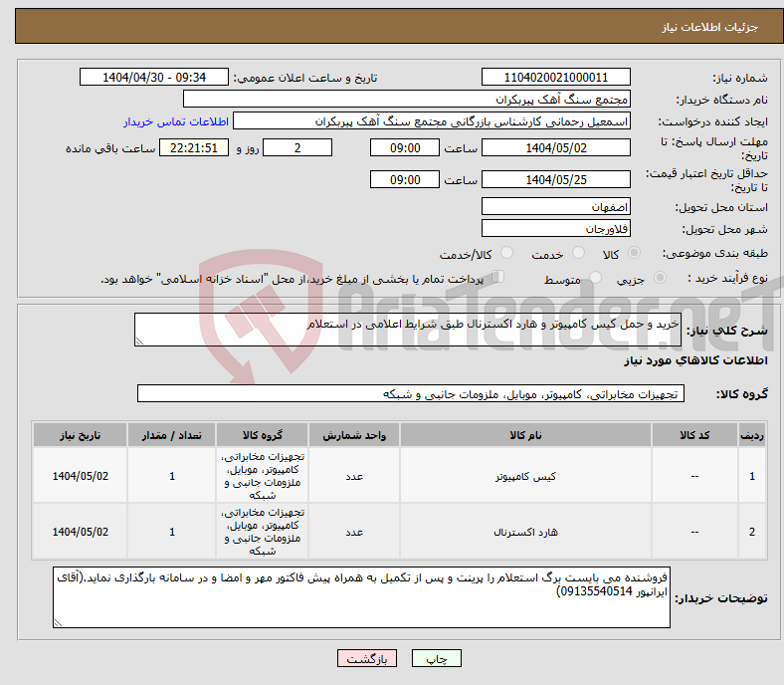Screen dimensions: 784x685
Task: Click the کیس کامپیوتر item name cell
Action: pos(525,476)
